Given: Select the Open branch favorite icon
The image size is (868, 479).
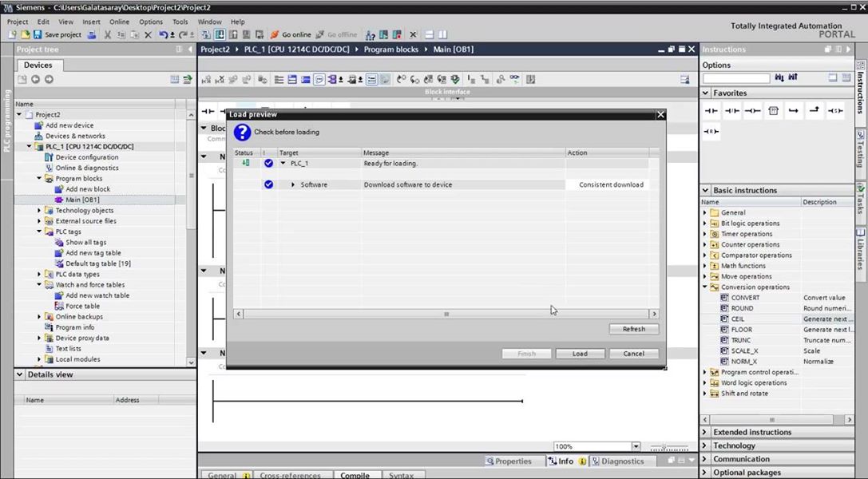Looking at the screenshot, I should (794, 111).
